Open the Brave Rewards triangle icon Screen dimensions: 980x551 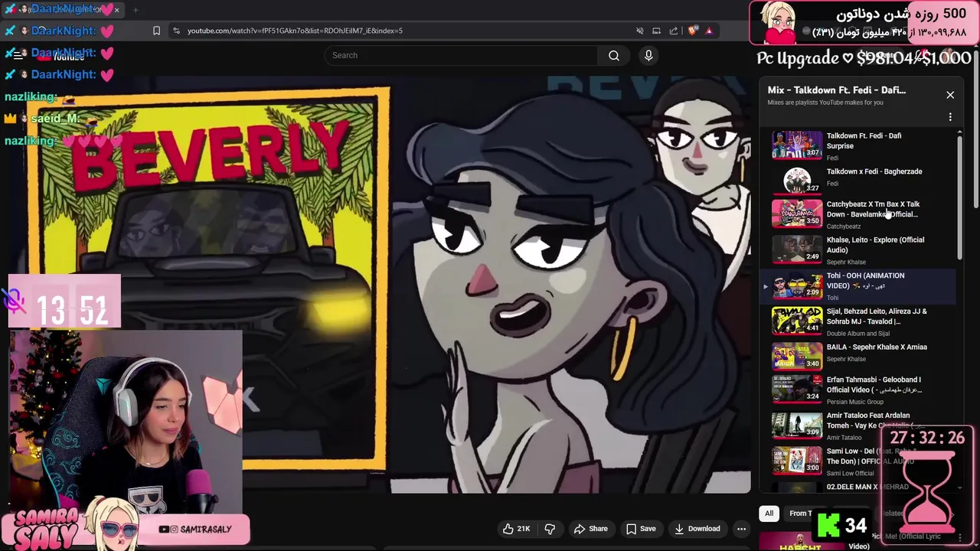(709, 31)
